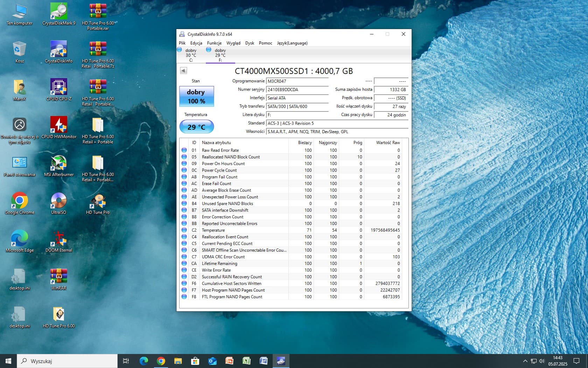Image resolution: width=588 pixels, height=368 pixels.
Task: Launch Microsoft Edge desktop icon
Action: coord(20,241)
